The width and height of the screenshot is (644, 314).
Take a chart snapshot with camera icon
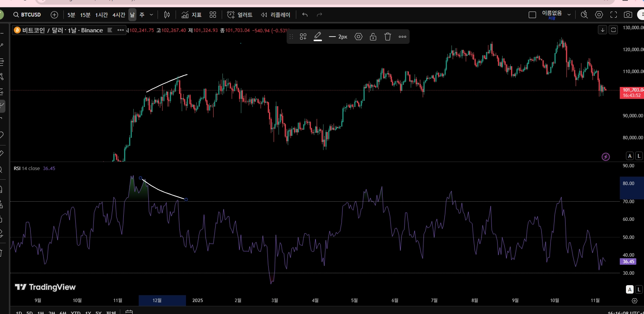point(628,15)
